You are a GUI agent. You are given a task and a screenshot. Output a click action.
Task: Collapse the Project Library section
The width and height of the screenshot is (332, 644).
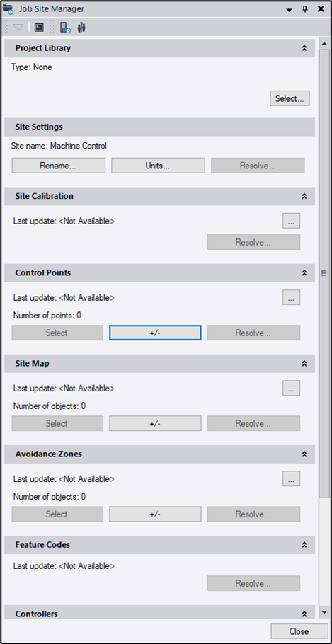304,48
